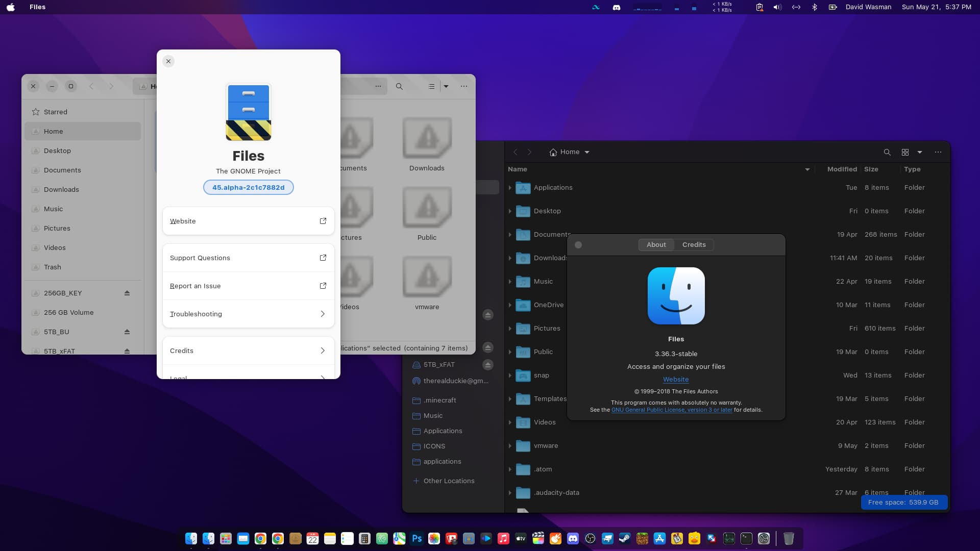Open the Trash icon in the dock

(x=788, y=538)
